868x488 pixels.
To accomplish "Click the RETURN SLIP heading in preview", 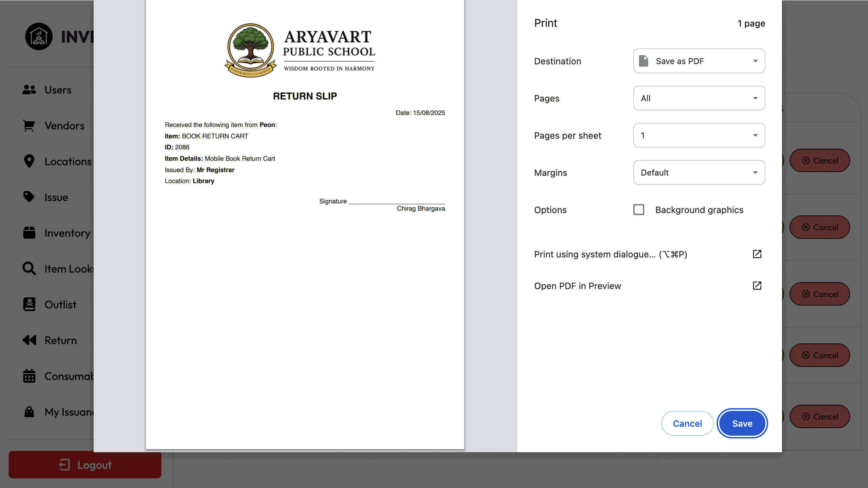I will (x=305, y=96).
